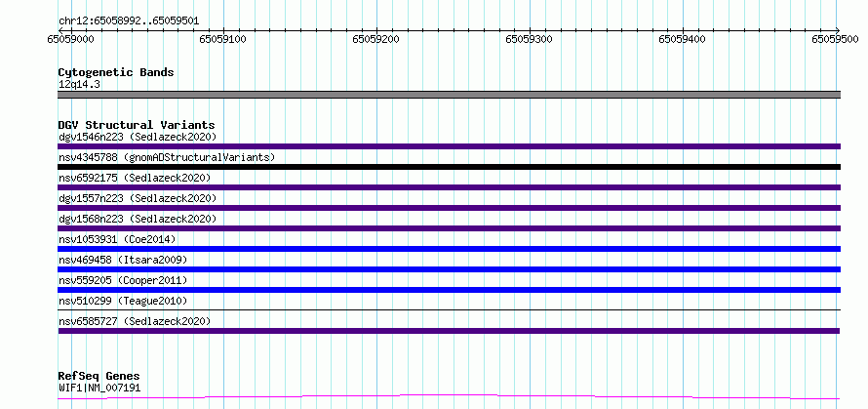Click ruler position 65059400
This screenshot has height=409, width=868.
click(x=683, y=39)
